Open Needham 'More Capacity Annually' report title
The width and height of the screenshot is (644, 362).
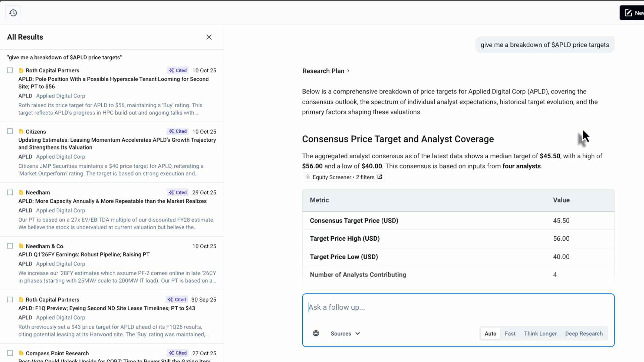pyautogui.click(x=112, y=201)
